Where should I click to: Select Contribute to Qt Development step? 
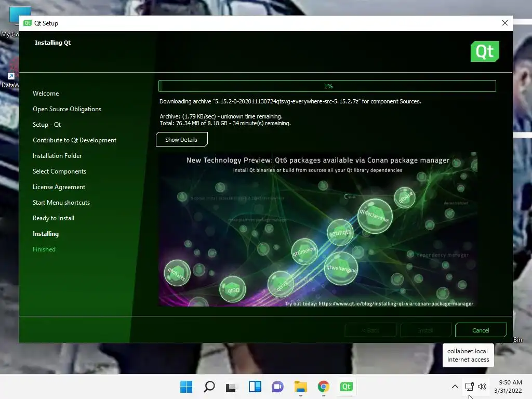tap(75, 140)
